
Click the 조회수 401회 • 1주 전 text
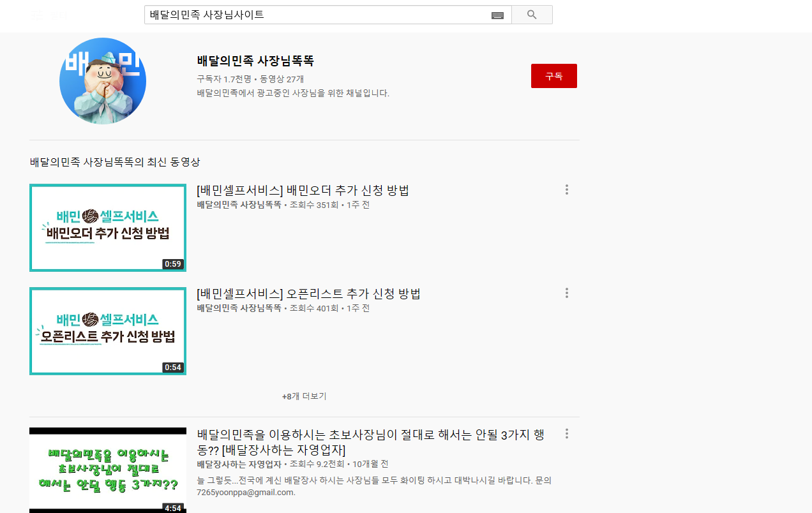[x=329, y=308]
